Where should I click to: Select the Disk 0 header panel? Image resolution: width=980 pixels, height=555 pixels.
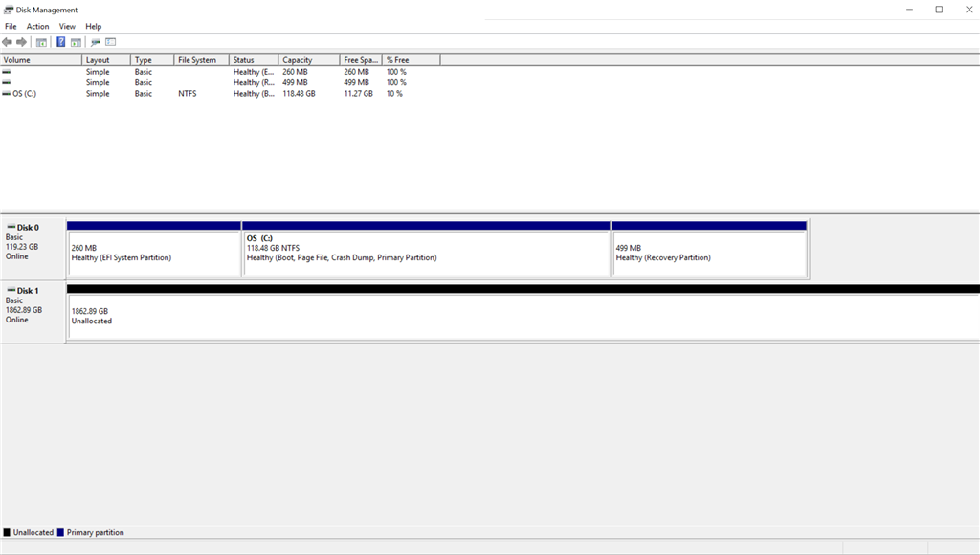click(33, 248)
